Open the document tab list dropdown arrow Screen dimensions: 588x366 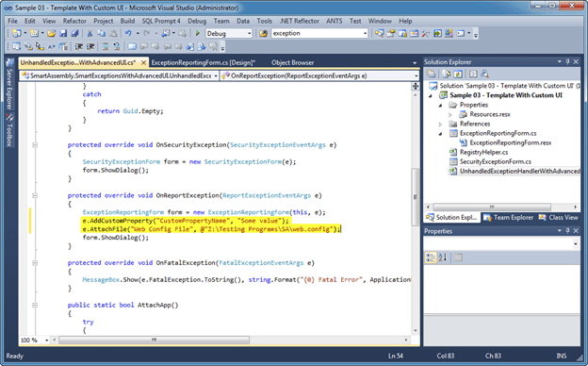[x=415, y=62]
